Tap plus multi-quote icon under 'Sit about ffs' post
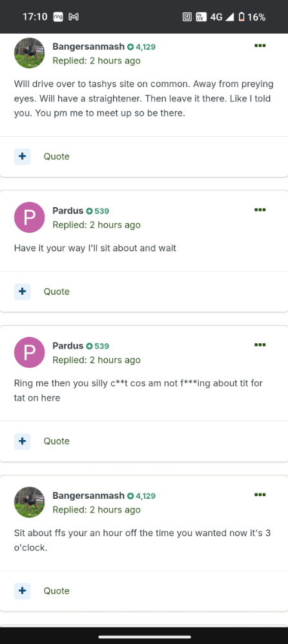 tap(22, 591)
